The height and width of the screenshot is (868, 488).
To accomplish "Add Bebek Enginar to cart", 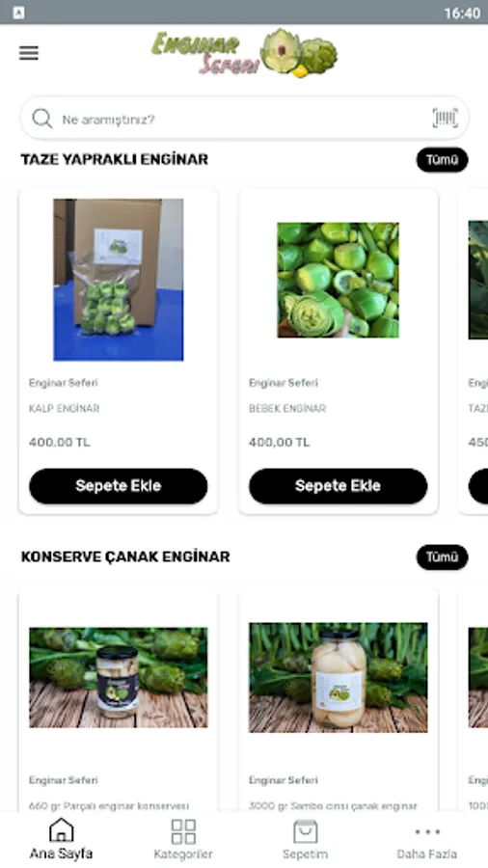I will (339, 486).
